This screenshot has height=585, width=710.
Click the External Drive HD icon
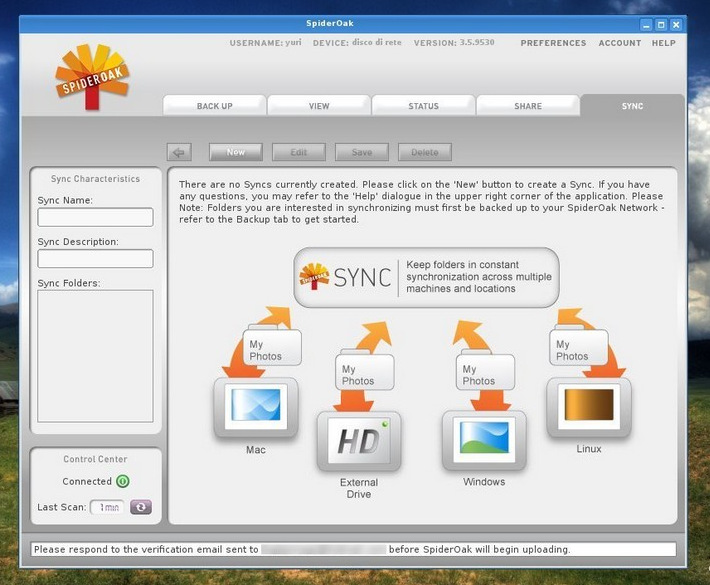359,441
